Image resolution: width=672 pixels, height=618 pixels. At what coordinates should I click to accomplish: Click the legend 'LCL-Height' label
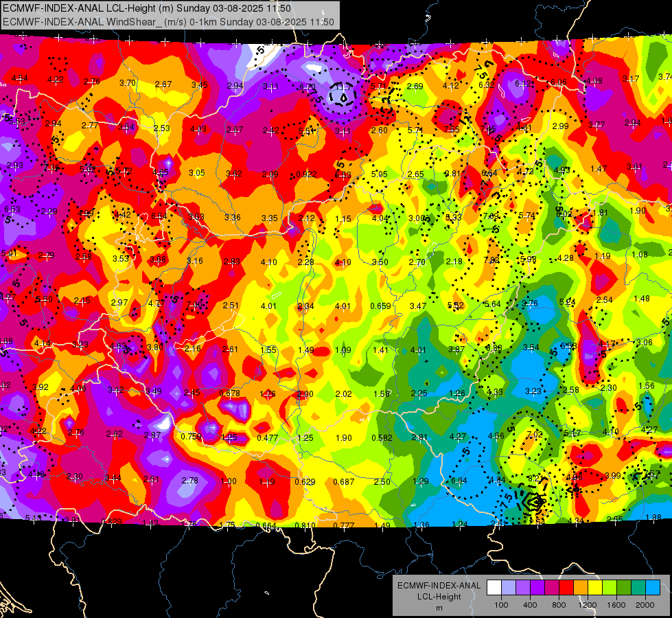[439, 597]
